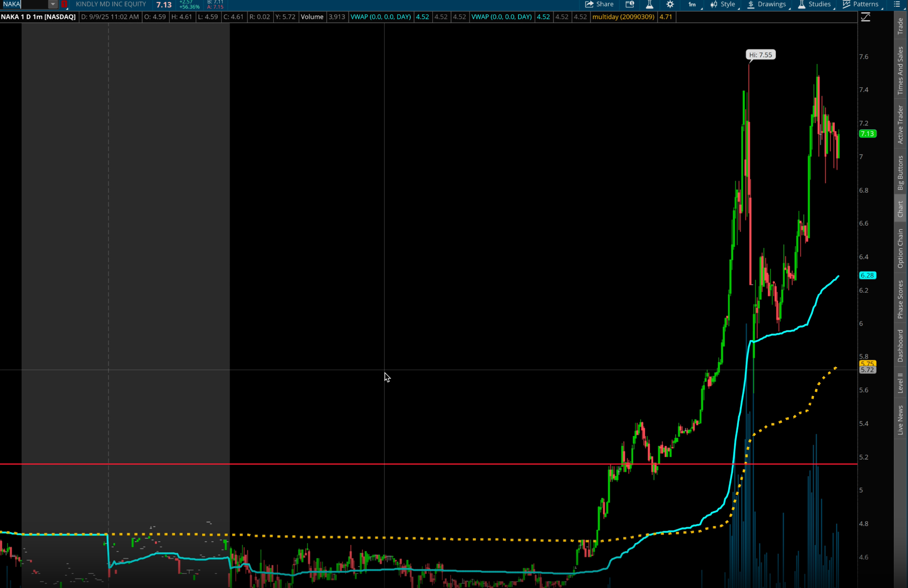This screenshot has width=908, height=588.
Task: Open the Studies menu
Action: (814, 4)
